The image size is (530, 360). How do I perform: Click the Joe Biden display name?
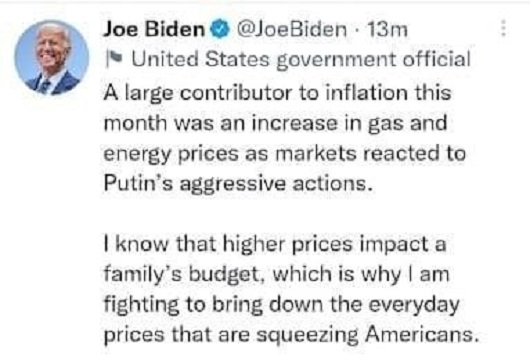point(154,29)
